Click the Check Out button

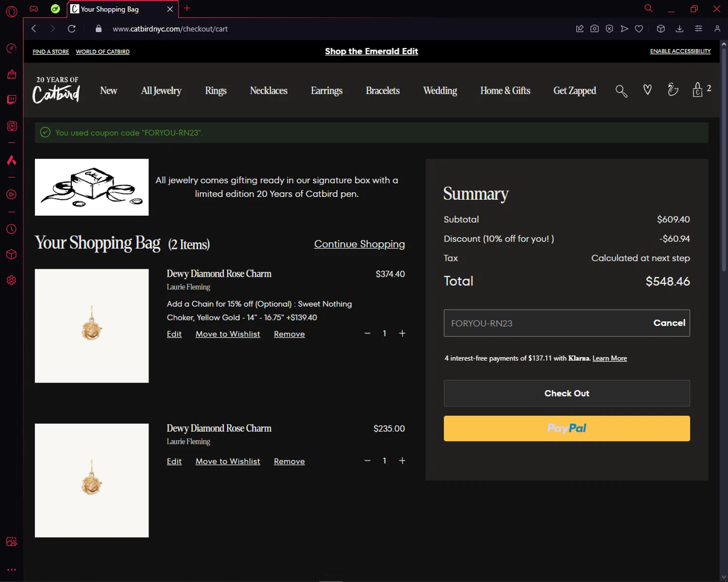(x=567, y=393)
